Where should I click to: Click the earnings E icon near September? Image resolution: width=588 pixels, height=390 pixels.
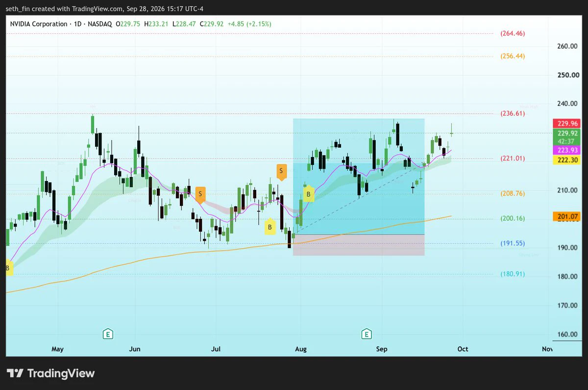366,335
